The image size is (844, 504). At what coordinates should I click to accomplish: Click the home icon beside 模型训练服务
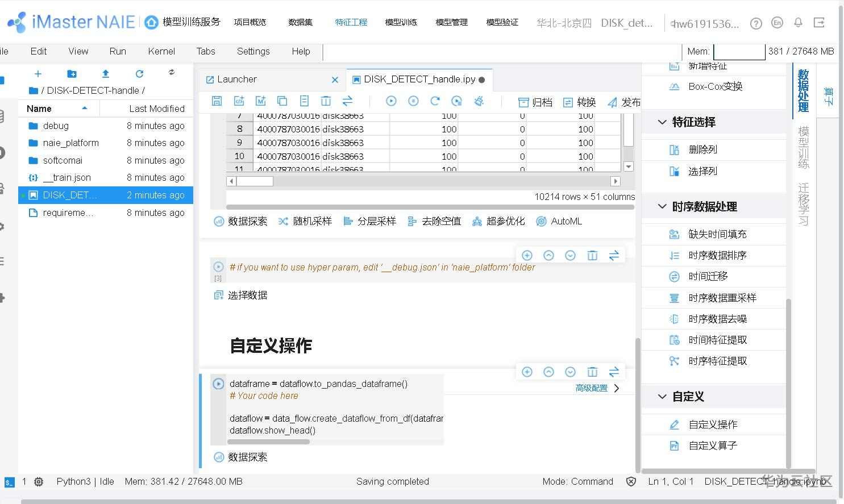pyautogui.click(x=151, y=22)
